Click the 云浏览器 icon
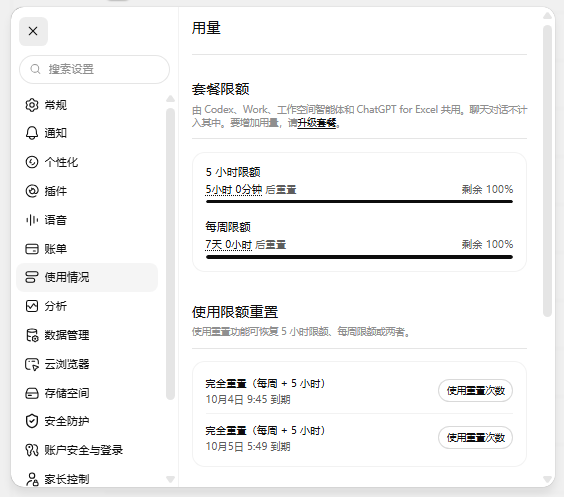564x497 pixels. pyautogui.click(x=32, y=364)
